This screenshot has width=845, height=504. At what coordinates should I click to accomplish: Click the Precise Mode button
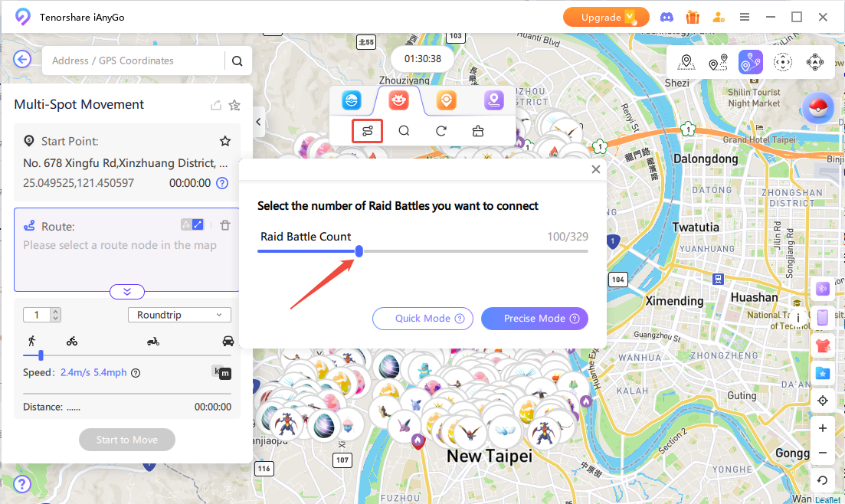point(534,319)
